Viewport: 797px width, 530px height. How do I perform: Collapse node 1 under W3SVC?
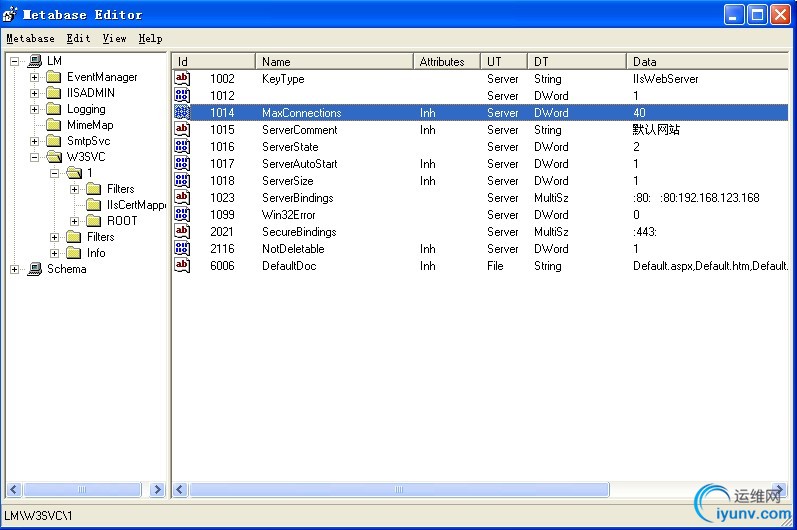point(54,173)
